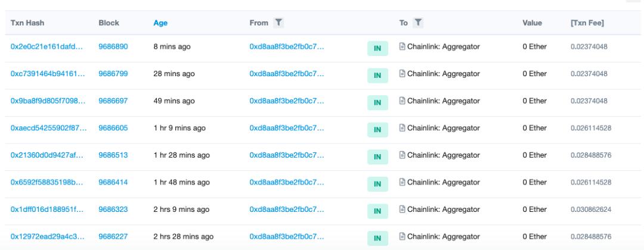Screen dimensions: 644x250
Task: Open block 9686323
Action: tap(113, 210)
